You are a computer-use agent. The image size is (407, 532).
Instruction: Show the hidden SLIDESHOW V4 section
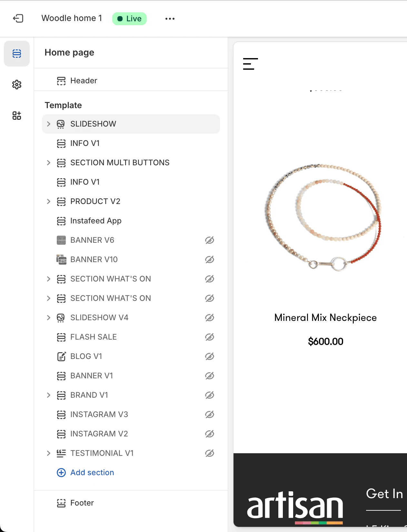point(210,318)
